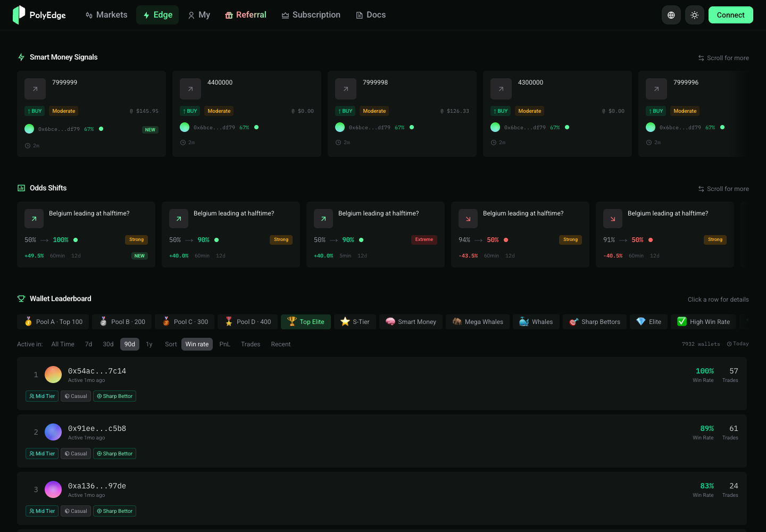Open arrow icon on 4300000 signal card
Screen dimensions: 766x532
[x=501, y=89]
